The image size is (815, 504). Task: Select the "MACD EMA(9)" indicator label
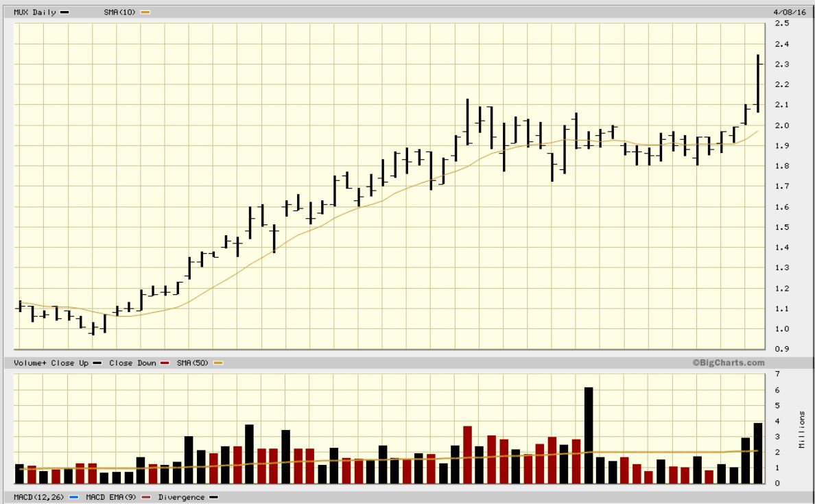(110, 498)
